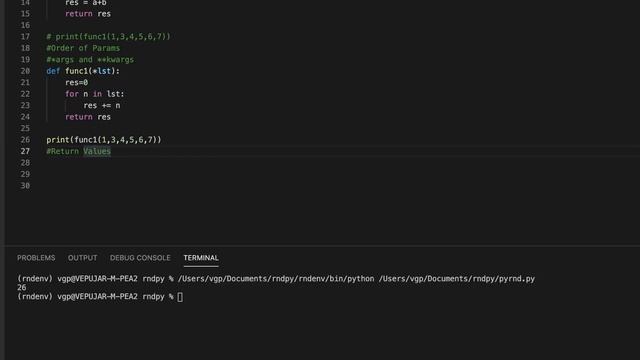Click the terminal prompt cursor
The width and height of the screenshot is (640, 360).
pyautogui.click(x=180, y=297)
